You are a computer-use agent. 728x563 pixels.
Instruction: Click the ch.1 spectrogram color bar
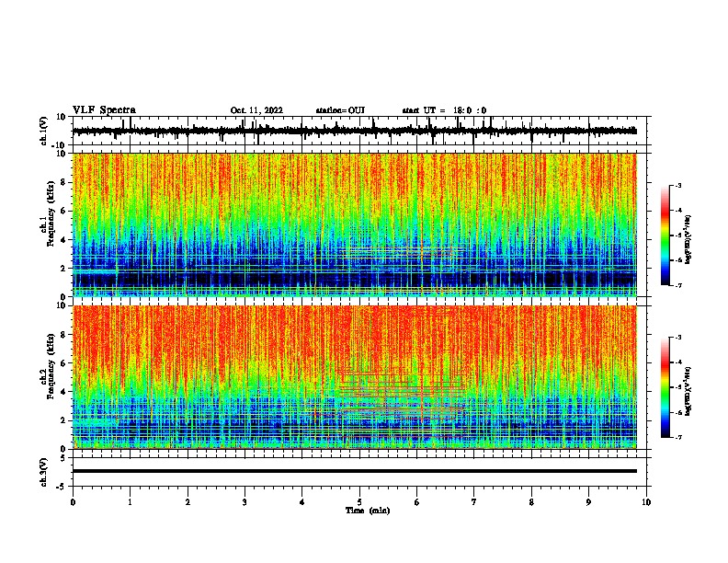coord(665,236)
